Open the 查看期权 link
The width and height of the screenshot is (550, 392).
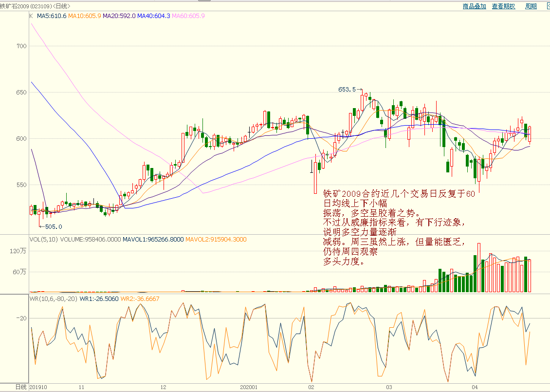coord(503,6)
